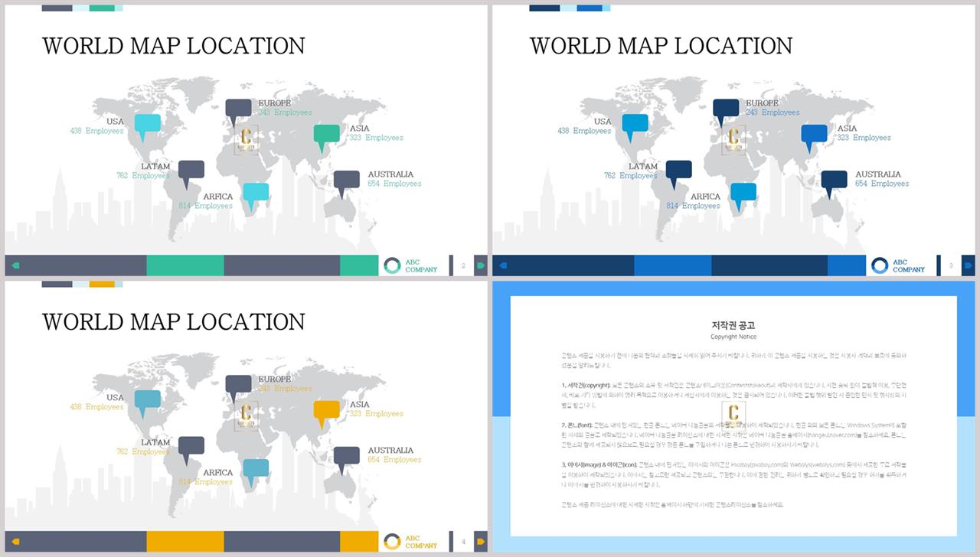This screenshot has height=557, width=980.
Task: Select the teal WORLD MAP LOCATION title on slide 2
Action: 173,46
